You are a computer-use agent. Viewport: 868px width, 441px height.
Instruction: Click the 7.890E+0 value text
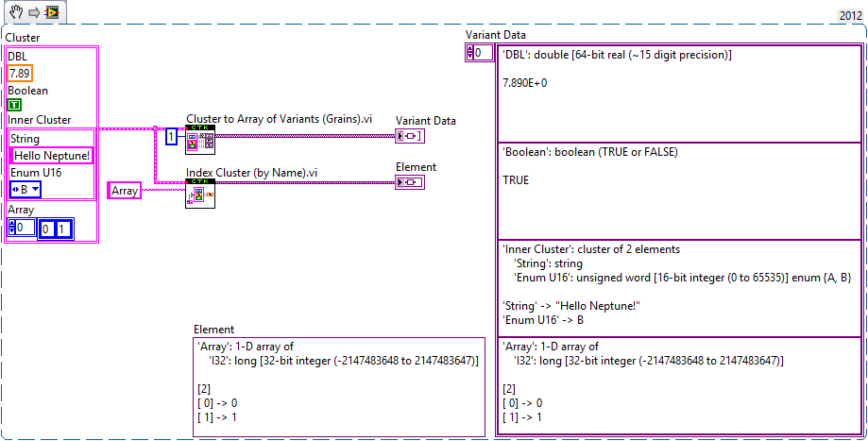click(x=525, y=83)
